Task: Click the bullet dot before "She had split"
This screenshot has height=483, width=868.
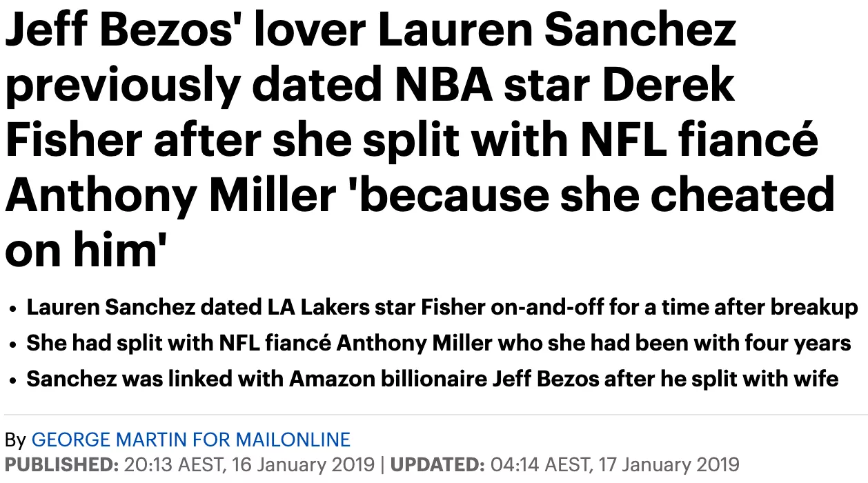Action: 14,344
